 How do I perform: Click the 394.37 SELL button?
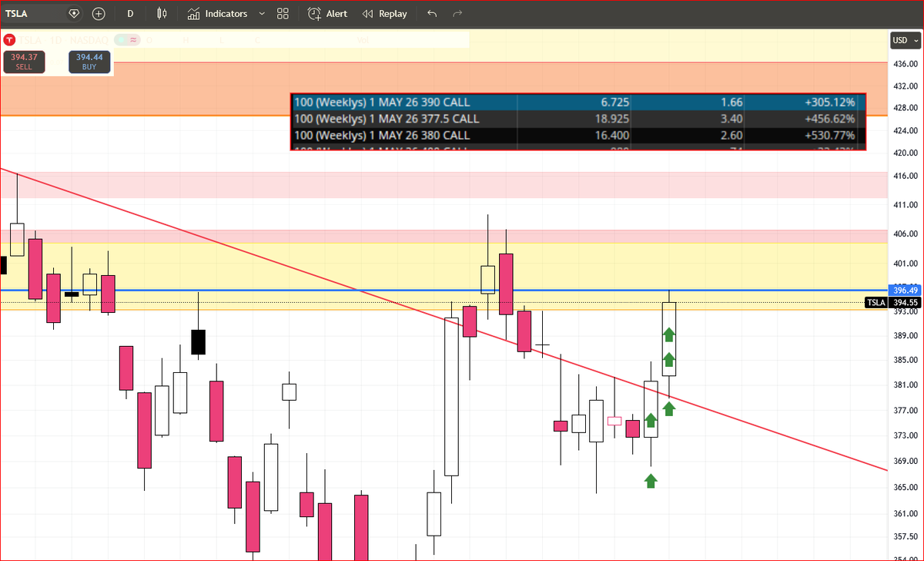click(24, 62)
